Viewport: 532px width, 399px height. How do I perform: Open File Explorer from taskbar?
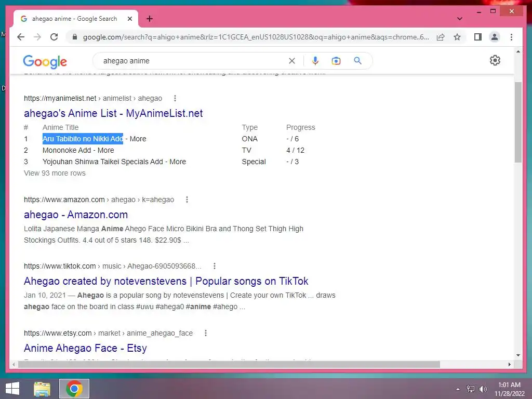pos(42,389)
